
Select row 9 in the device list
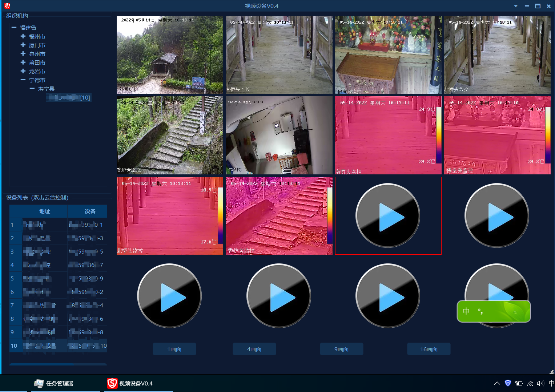(x=58, y=332)
